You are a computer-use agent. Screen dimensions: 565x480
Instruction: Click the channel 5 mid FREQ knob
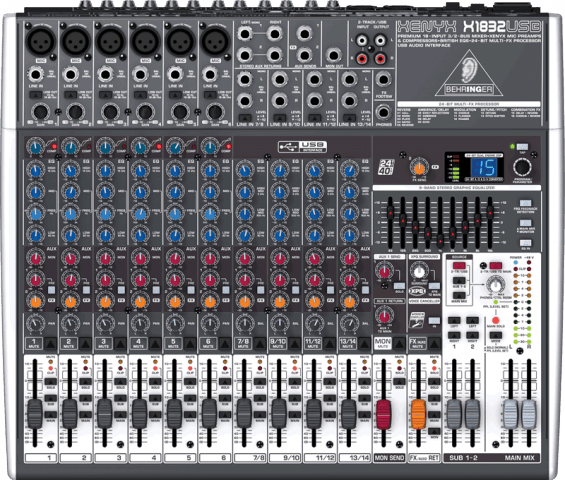pyautogui.click(x=175, y=214)
